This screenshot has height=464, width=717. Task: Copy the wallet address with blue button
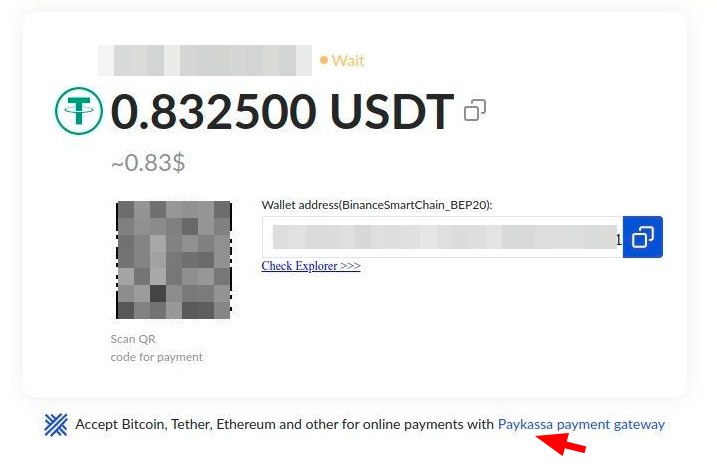tap(642, 237)
